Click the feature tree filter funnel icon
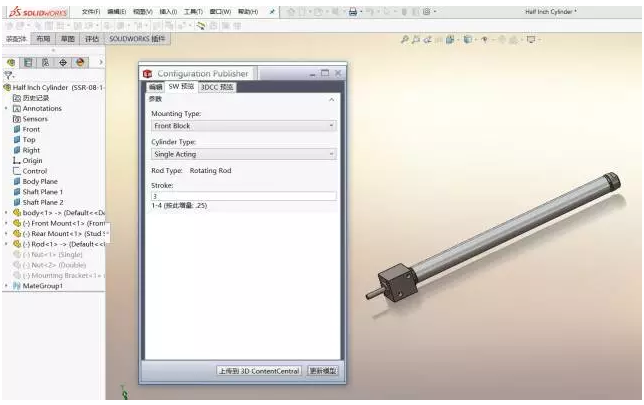Viewport: 644px width, 405px height. pyautogui.click(x=8, y=75)
